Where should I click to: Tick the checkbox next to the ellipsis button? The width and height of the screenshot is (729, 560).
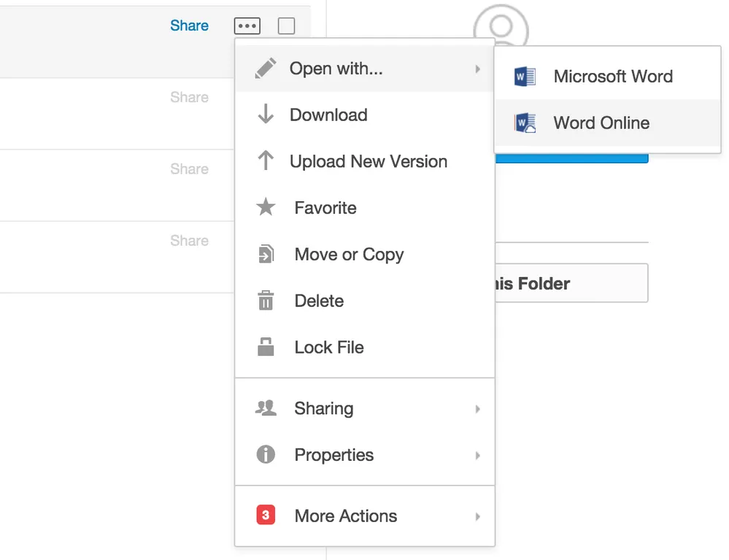287,26
